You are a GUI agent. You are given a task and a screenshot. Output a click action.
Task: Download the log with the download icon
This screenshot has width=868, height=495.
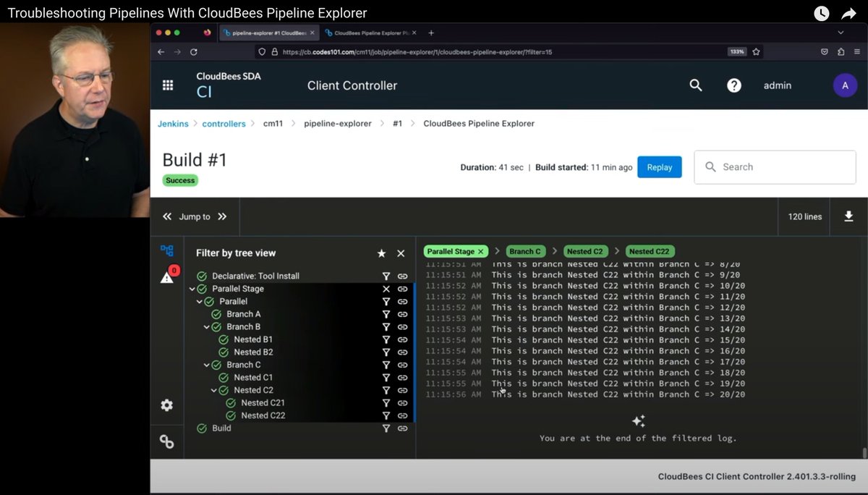tap(849, 216)
